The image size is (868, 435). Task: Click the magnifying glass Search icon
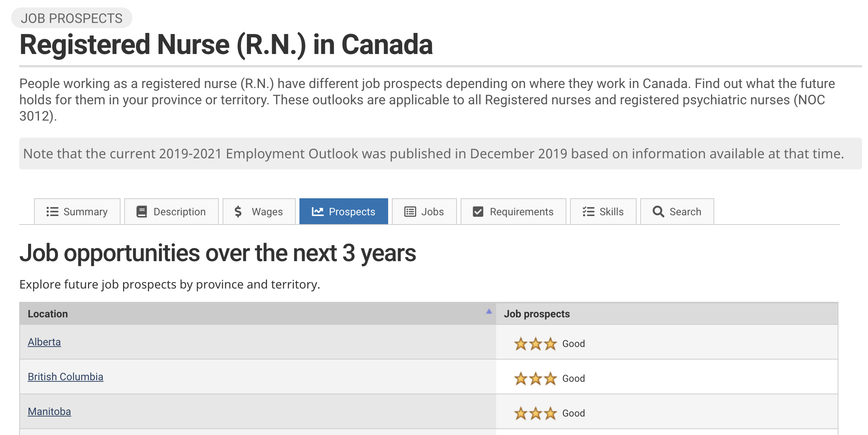click(x=658, y=212)
